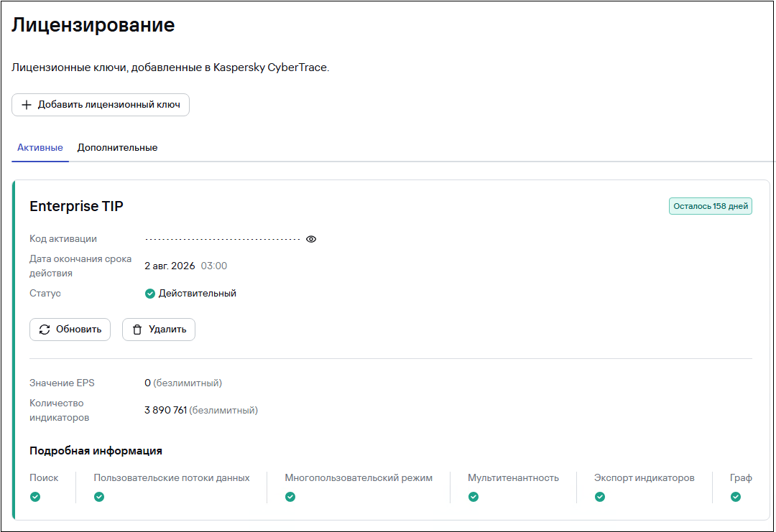Click the plus icon for adding license key
Screen dimensions: 776x532
[x=27, y=105]
